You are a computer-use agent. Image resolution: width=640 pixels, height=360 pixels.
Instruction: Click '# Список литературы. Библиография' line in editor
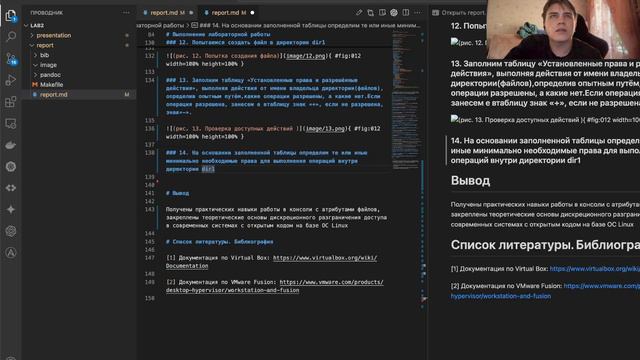220,242
